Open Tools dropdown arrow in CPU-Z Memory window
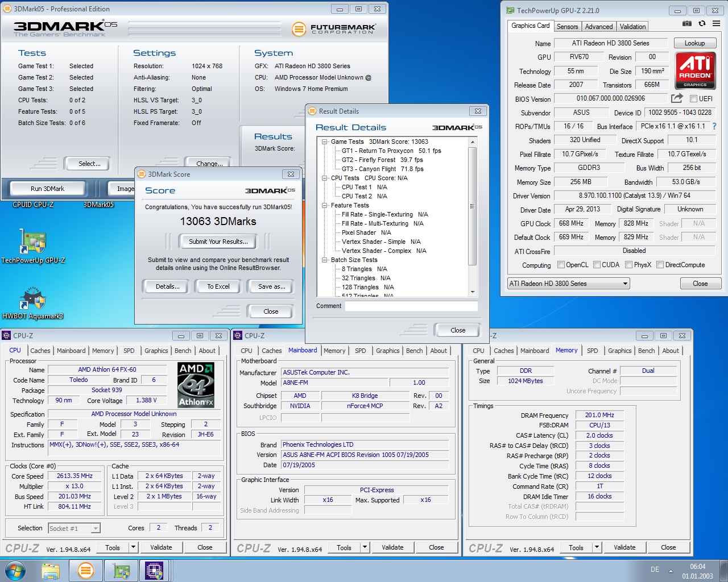This screenshot has height=582, width=728. [x=597, y=547]
